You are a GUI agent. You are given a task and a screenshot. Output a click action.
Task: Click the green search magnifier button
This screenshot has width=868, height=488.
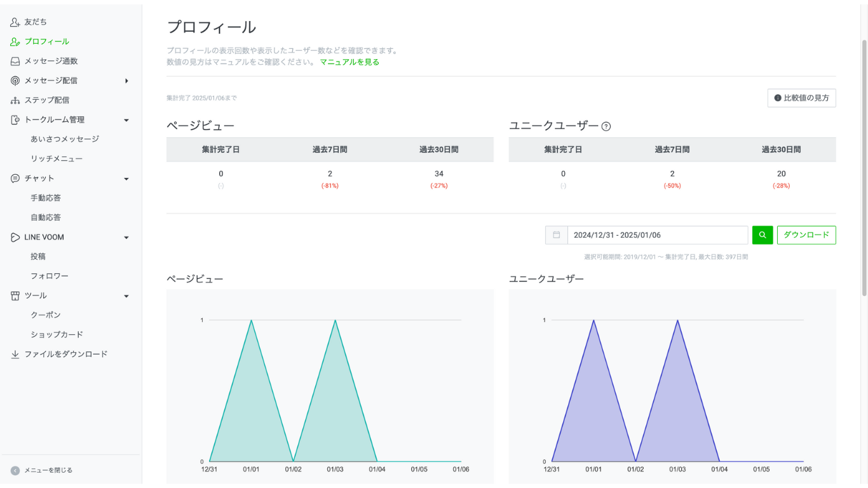(x=763, y=235)
